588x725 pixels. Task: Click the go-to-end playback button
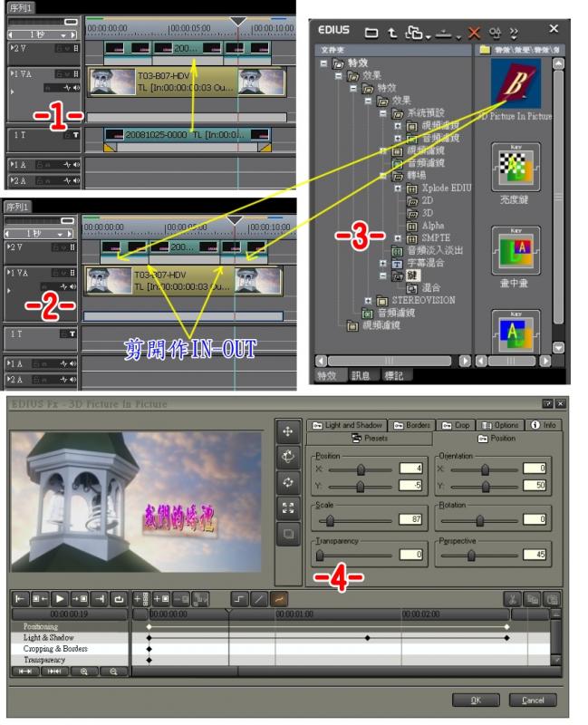(100, 599)
